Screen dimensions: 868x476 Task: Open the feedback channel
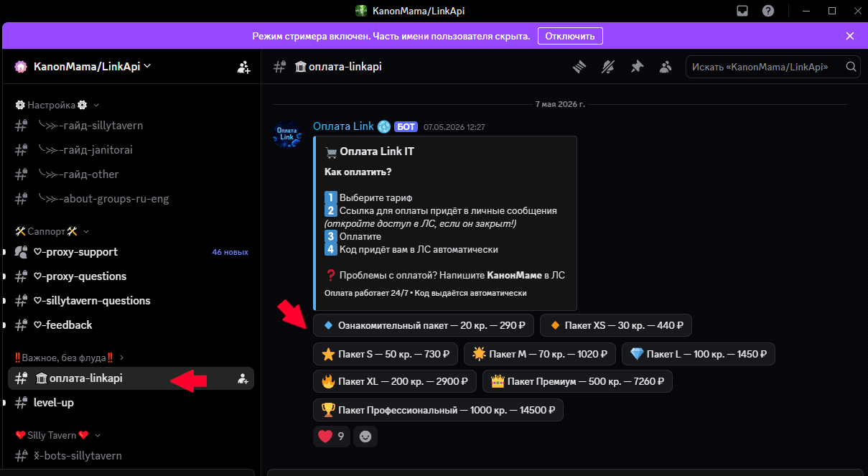tap(131, 325)
